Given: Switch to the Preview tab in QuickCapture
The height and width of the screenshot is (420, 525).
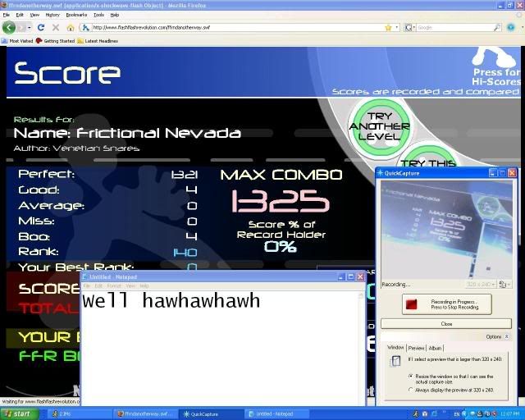Looking at the screenshot, I should [416, 348].
